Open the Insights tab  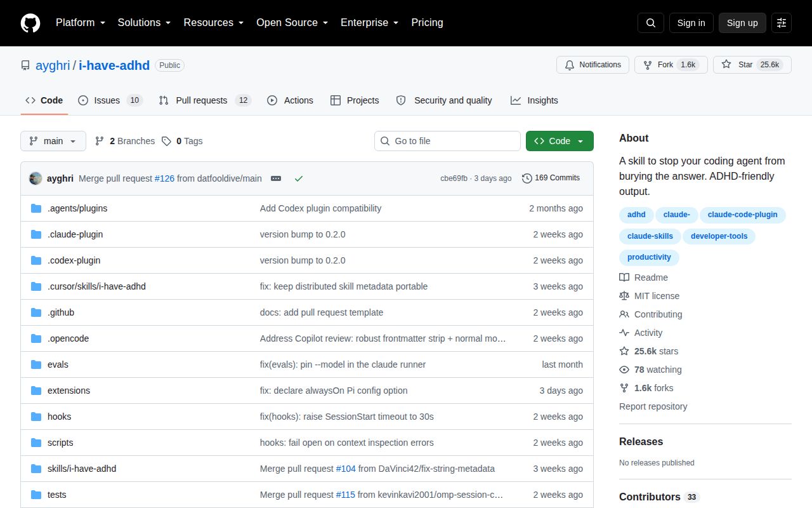(534, 100)
